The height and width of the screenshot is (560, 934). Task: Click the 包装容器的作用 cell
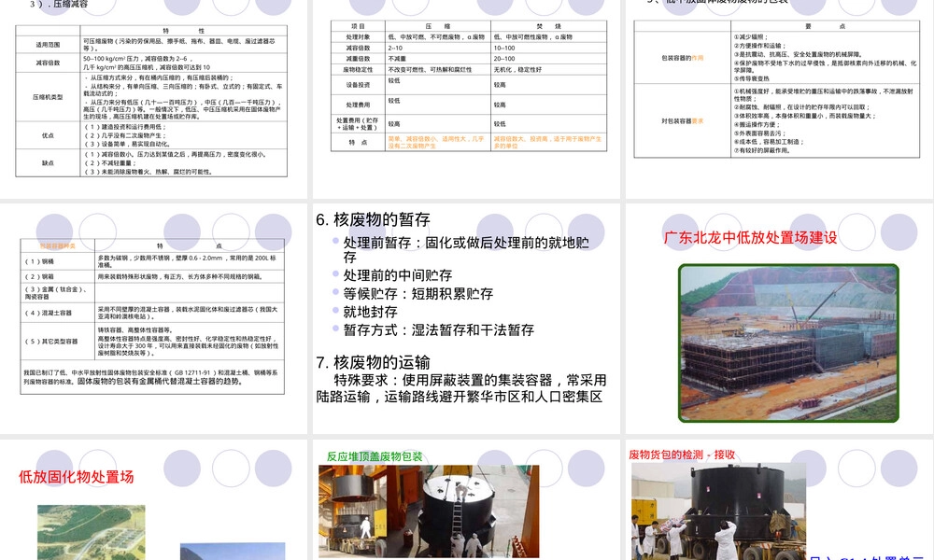(x=682, y=58)
